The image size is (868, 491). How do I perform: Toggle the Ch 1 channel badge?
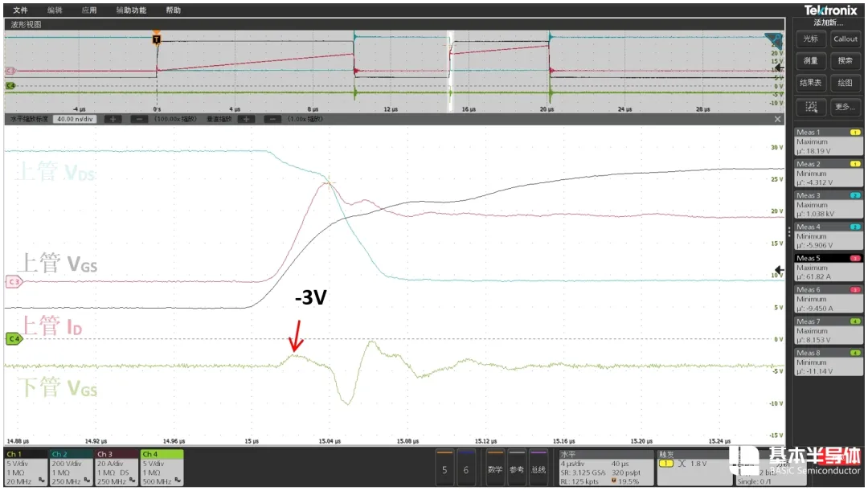pos(24,467)
